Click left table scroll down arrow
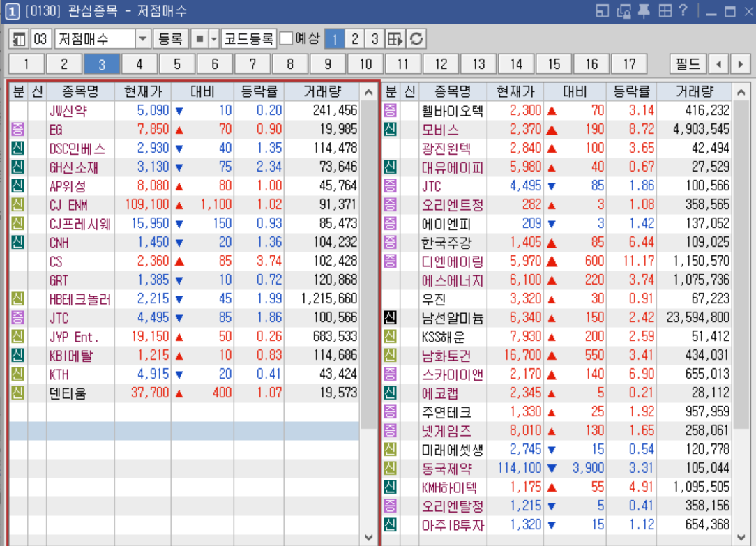The image size is (756, 546). click(369, 538)
